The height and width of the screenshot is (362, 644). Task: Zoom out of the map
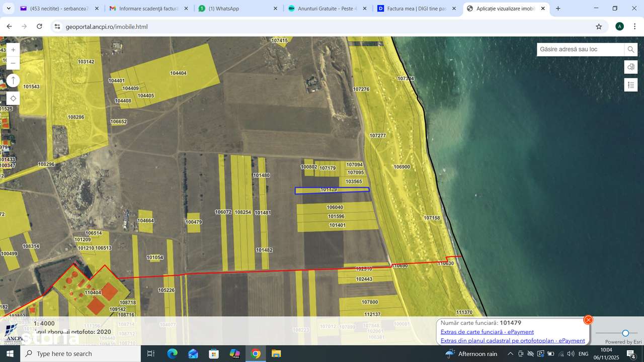pos(13,63)
